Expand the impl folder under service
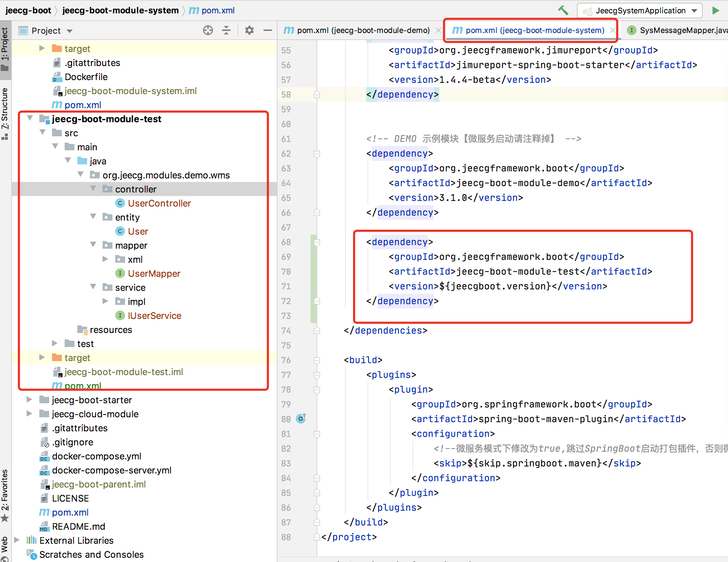 point(105,301)
